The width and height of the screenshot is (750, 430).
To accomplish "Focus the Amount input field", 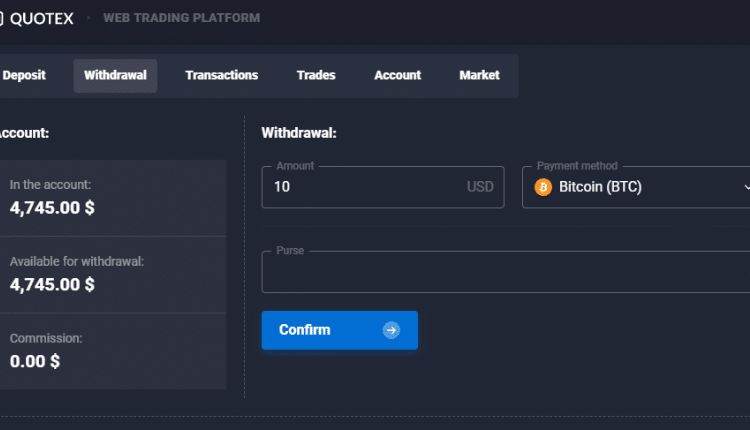I will [x=360, y=187].
